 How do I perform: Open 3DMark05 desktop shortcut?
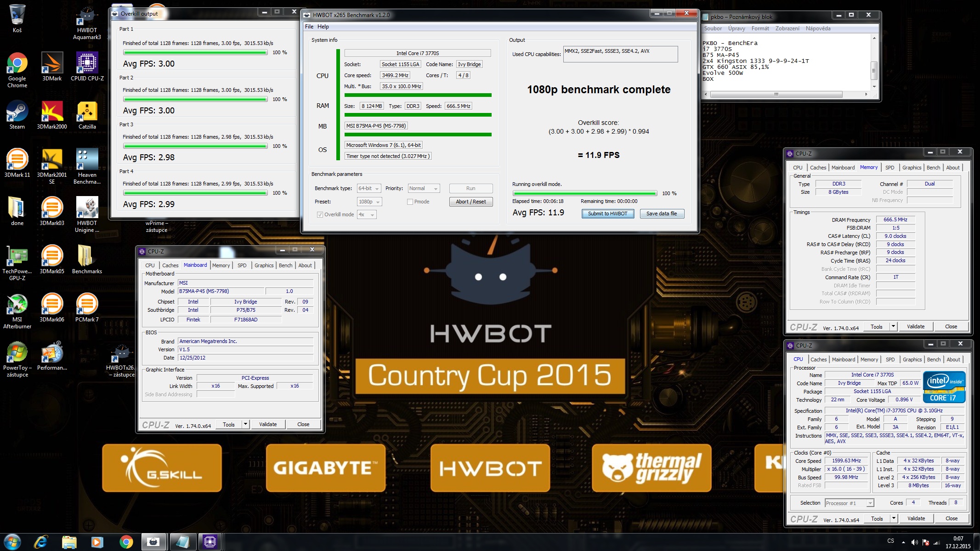[52, 259]
